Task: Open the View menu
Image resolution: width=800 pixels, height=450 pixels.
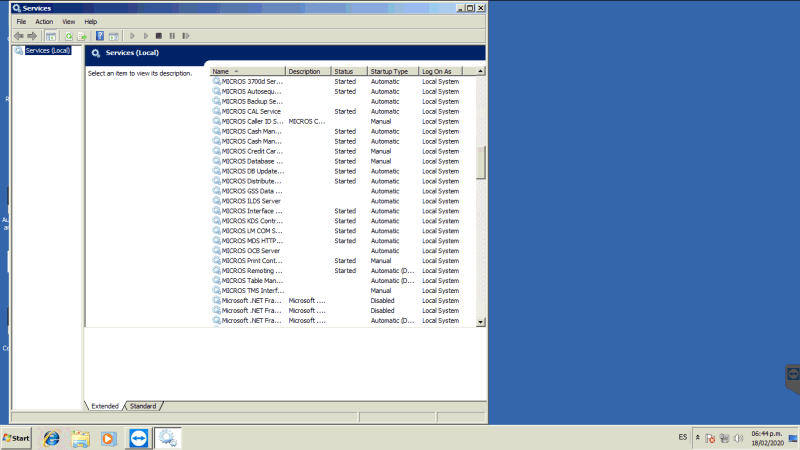Action: click(x=68, y=21)
